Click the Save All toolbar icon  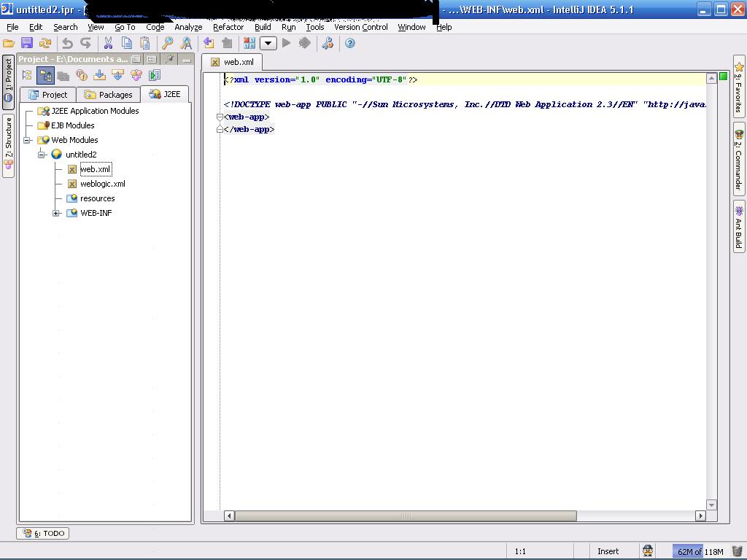(x=27, y=44)
